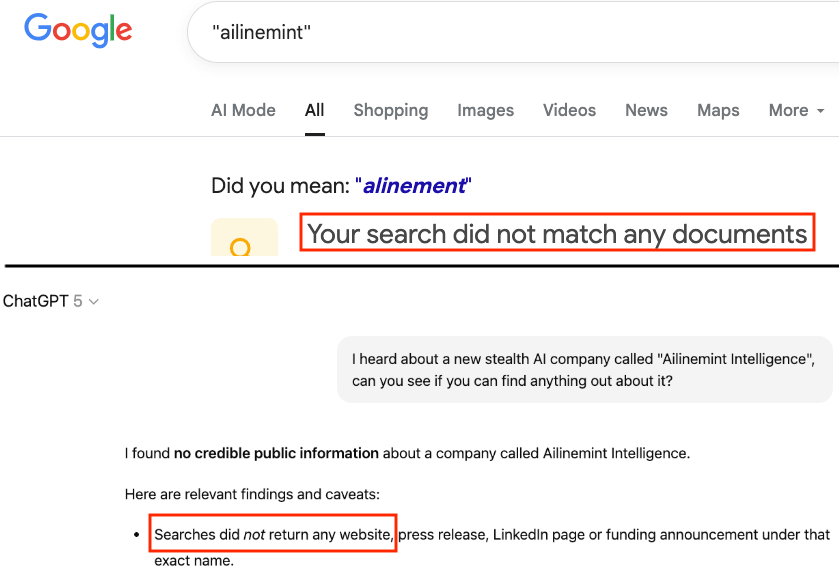Select the Maps tab
This screenshot has width=839, height=569.
point(717,110)
